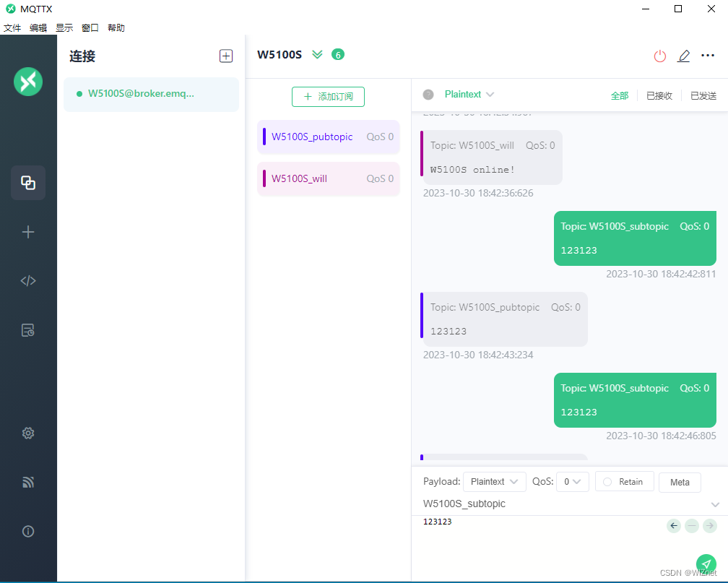Show 全部 messages tab
The width and height of the screenshot is (728, 583).
pyautogui.click(x=620, y=95)
